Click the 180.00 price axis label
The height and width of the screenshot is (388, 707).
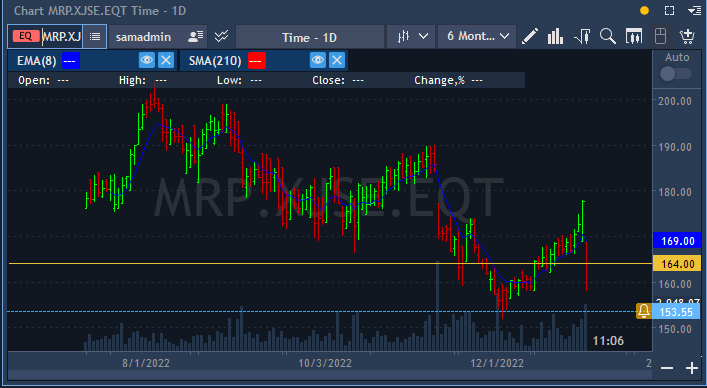(x=675, y=192)
